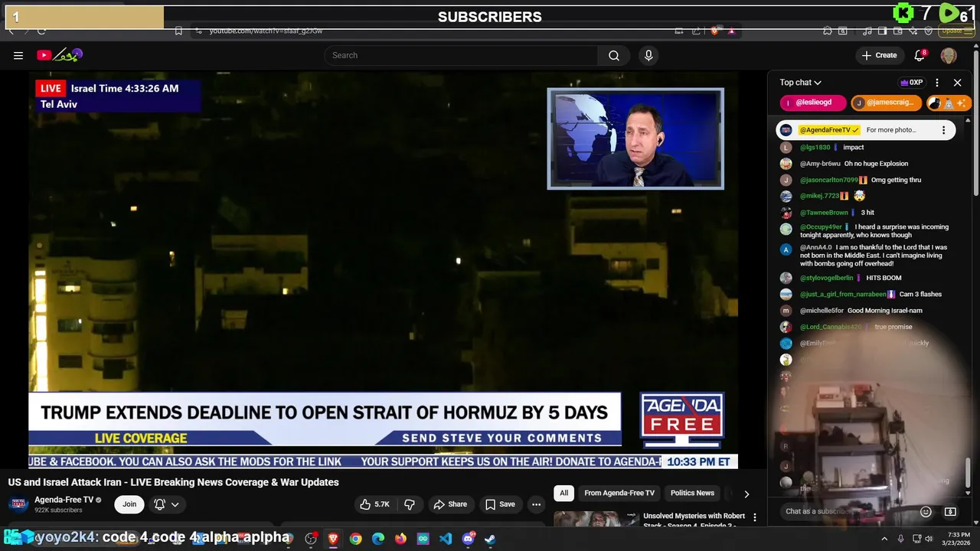Reload the page in the browser
This screenshot has width=980, height=551.
click(x=41, y=31)
